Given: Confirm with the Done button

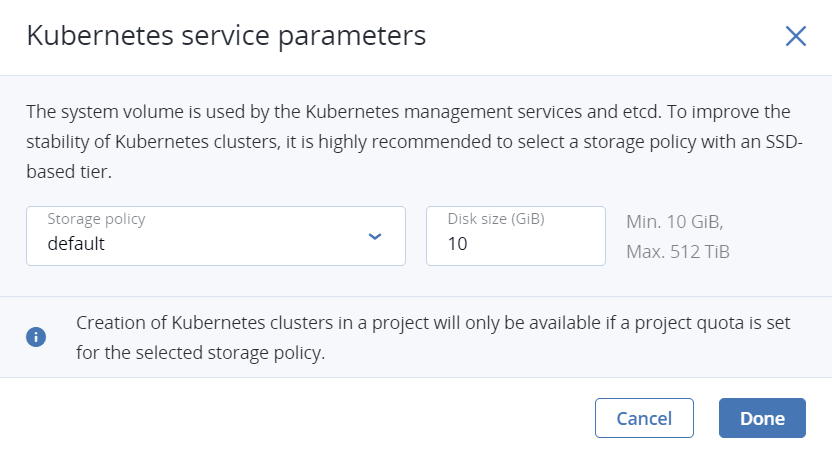Looking at the screenshot, I should pyautogui.click(x=761, y=418).
